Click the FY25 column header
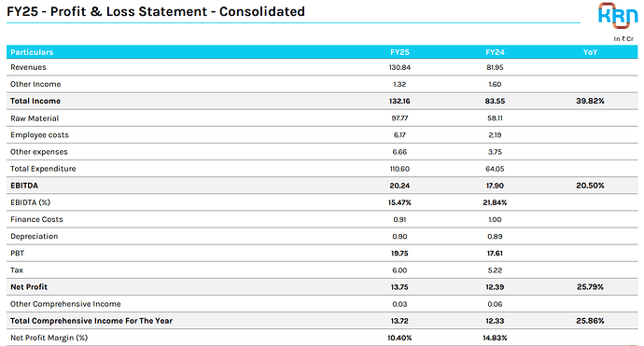The height and width of the screenshot is (346, 644). pos(399,52)
